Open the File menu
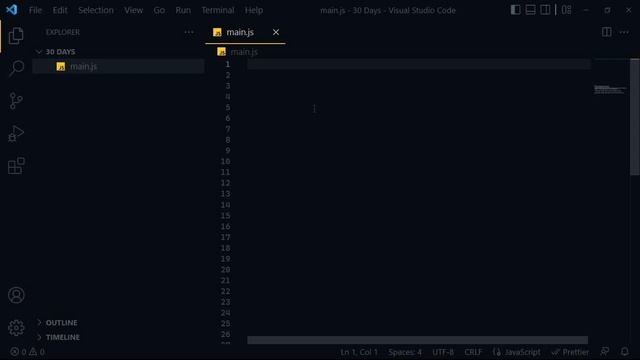 pyautogui.click(x=35, y=10)
